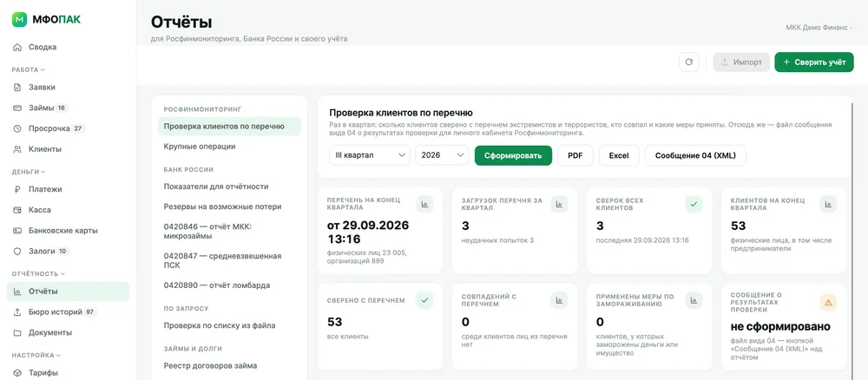Click the Заявки document icon
Screen dimensions: 868x380
pos(17,88)
